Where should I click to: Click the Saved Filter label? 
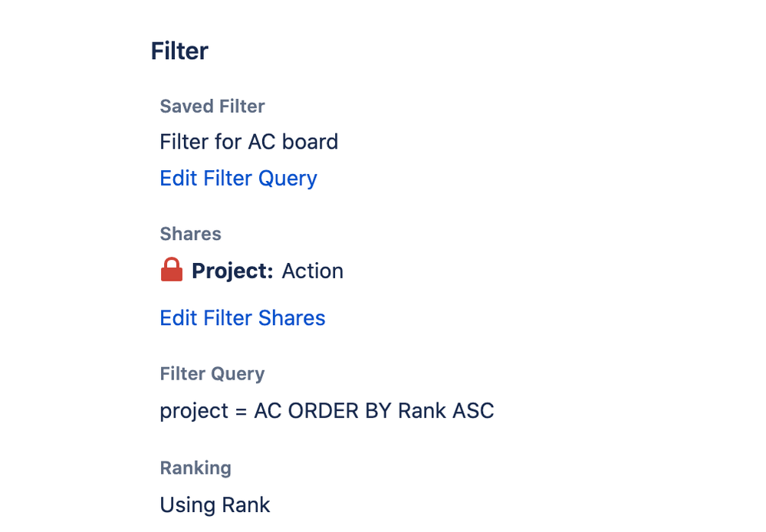212,107
